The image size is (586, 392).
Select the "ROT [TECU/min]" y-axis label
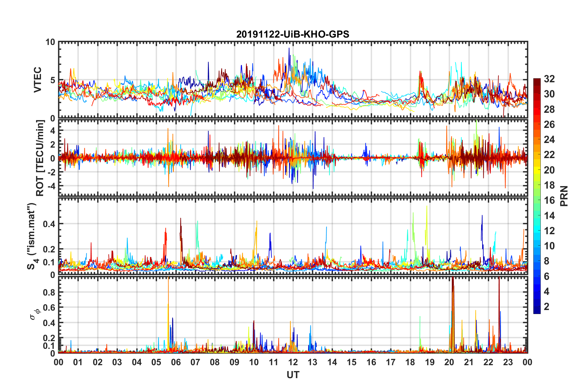click(x=40, y=158)
